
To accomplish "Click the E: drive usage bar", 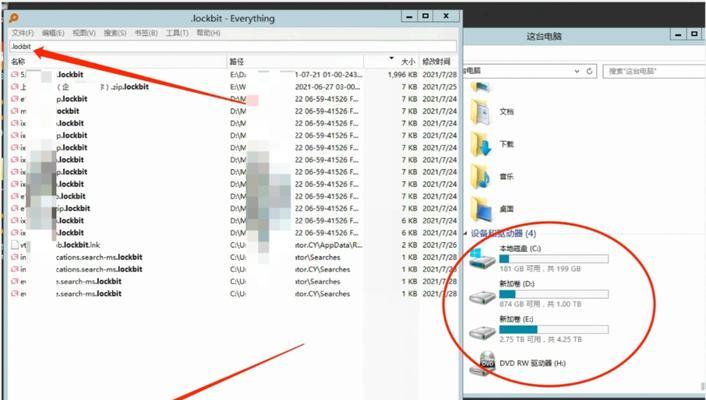I will (x=554, y=330).
